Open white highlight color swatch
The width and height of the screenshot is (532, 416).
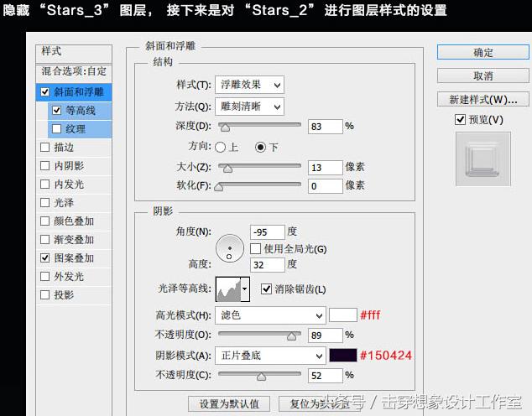(343, 315)
